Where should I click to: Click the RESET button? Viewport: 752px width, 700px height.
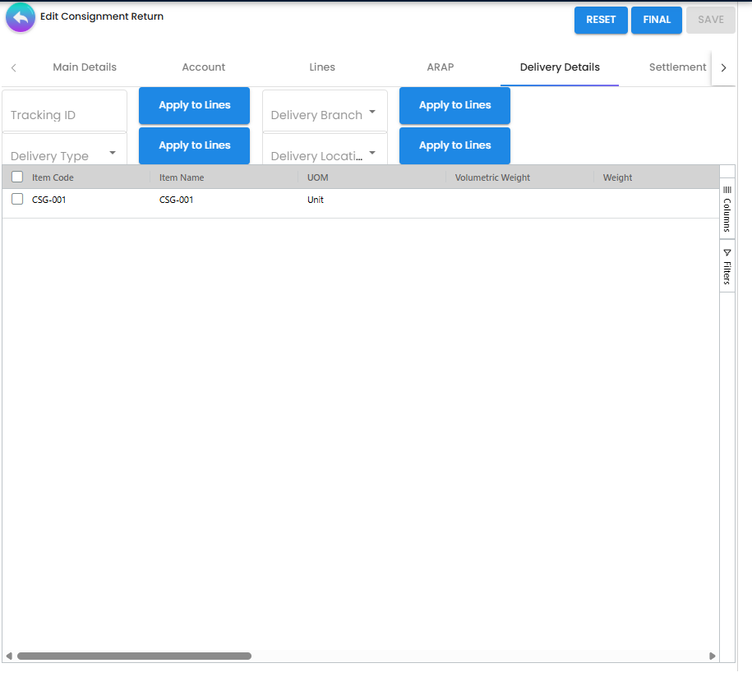coord(601,20)
